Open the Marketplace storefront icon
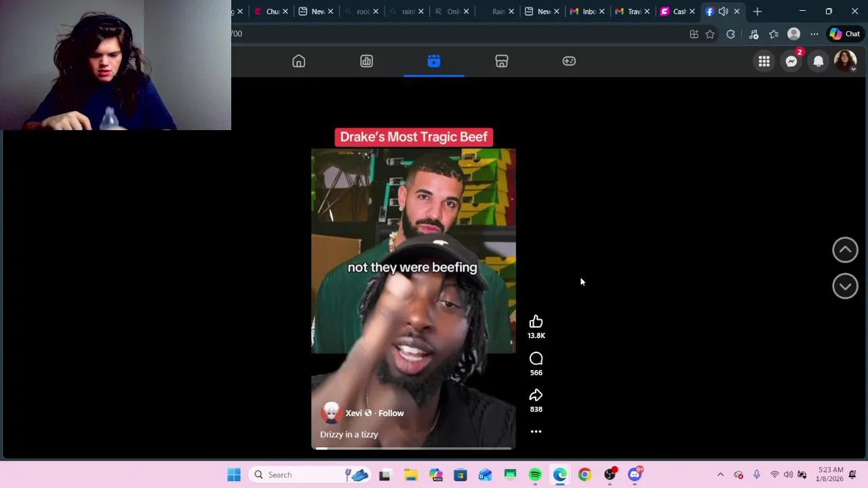The height and width of the screenshot is (488, 868). pos(502,61)
